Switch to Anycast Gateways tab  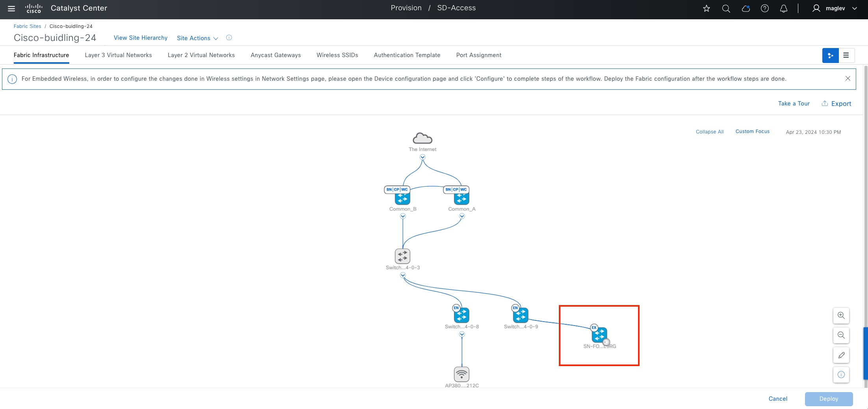pyautogui.click(x=276, y=55)
